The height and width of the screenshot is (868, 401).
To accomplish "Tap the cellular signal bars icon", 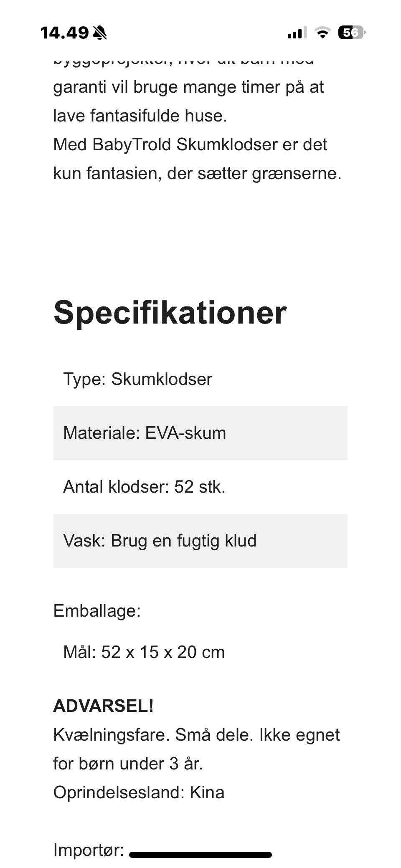I will pos(297,33).
